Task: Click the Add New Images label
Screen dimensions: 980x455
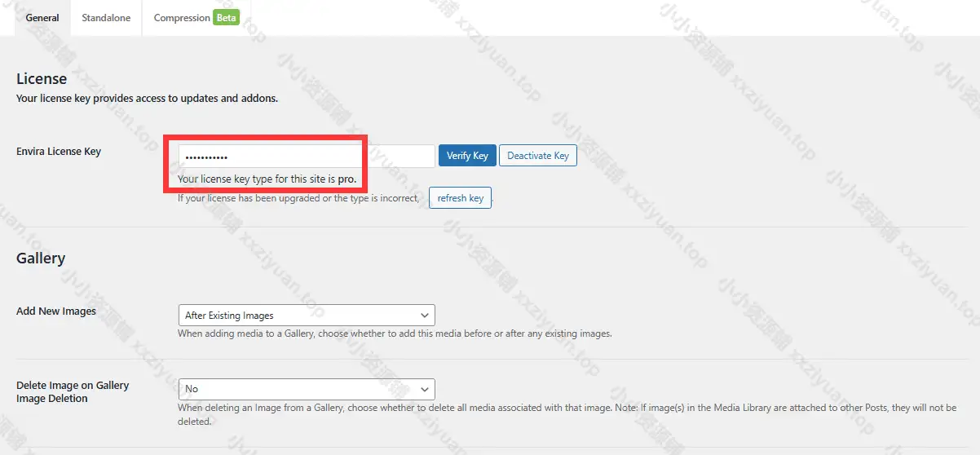Action: point(56,311)
